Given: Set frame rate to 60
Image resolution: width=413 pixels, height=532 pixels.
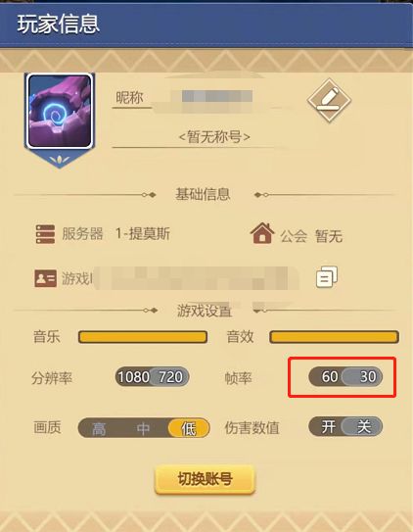Looking at the screenshot, I should tap(329, 376).
